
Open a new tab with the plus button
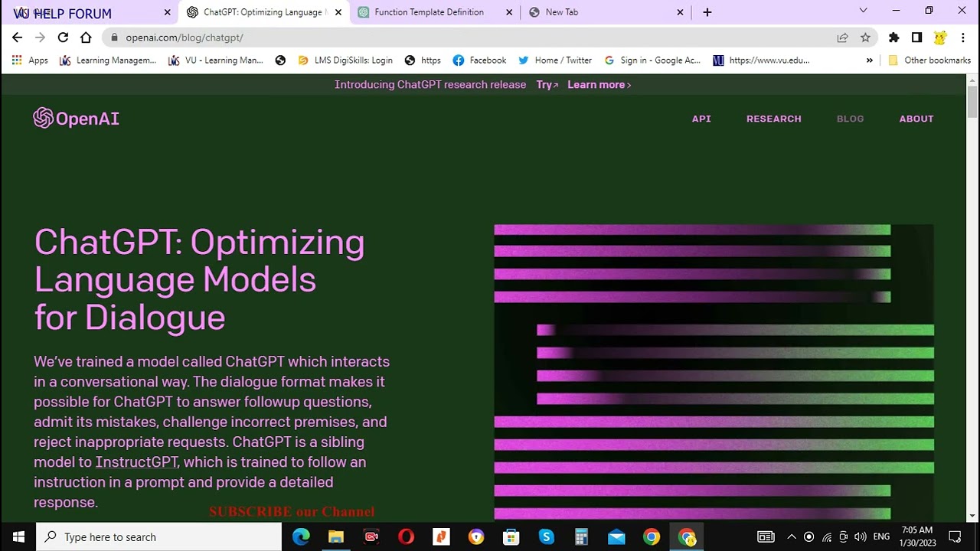click(707, 12)
